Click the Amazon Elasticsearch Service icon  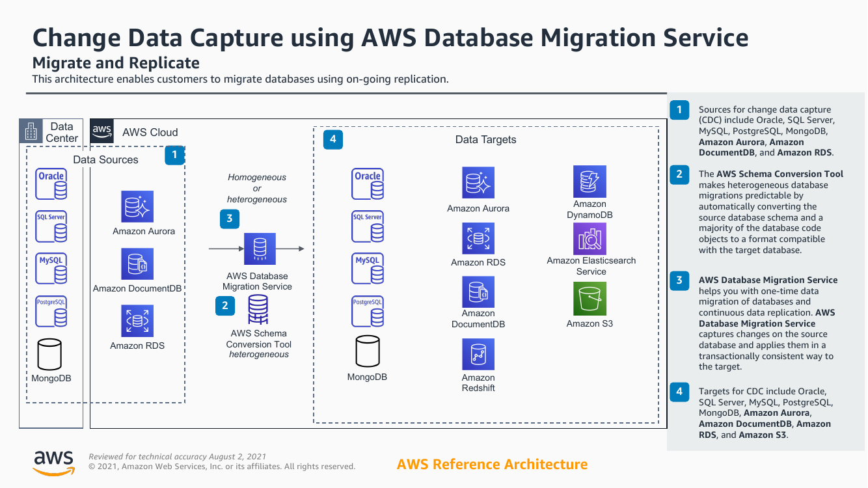[x=590, y=239]
